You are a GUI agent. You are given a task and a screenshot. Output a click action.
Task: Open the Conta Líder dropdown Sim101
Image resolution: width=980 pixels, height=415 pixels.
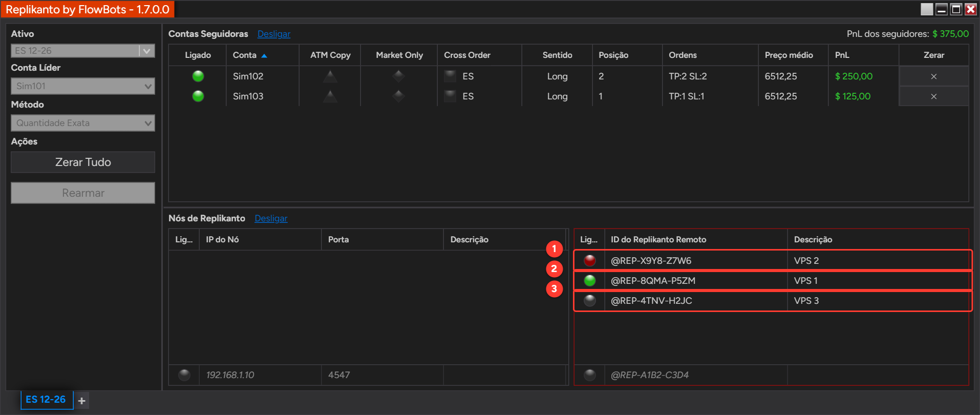pos(83,86)
